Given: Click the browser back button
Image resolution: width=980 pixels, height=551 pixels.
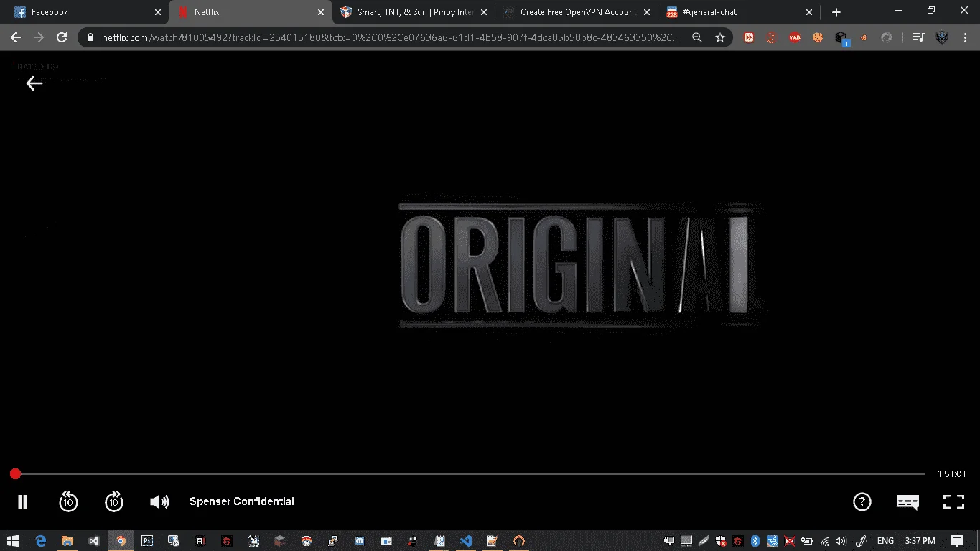Looking at the screenshot, I should click(x=16, y=37).
